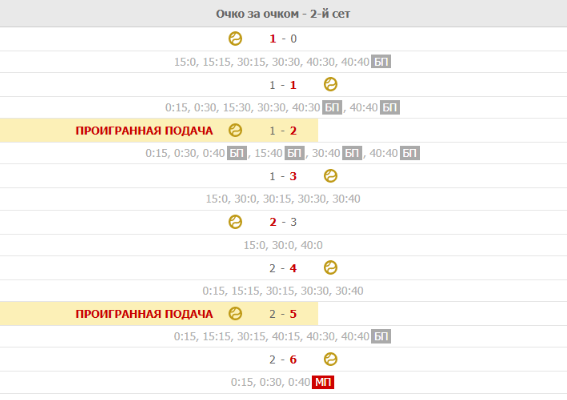
Task: Click the БП badge after 40:30 in second game
Action: [332, 107]
